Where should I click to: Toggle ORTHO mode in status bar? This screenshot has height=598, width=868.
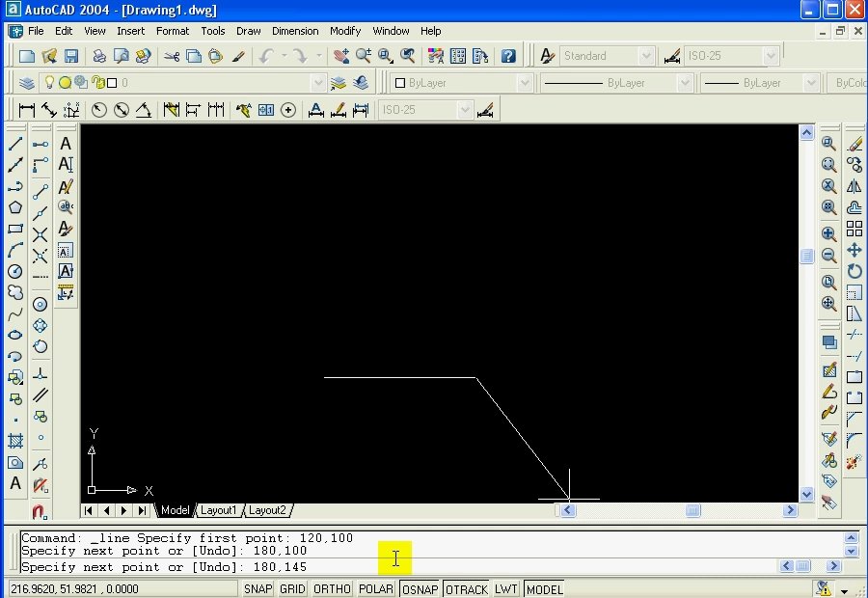point(332,589)
